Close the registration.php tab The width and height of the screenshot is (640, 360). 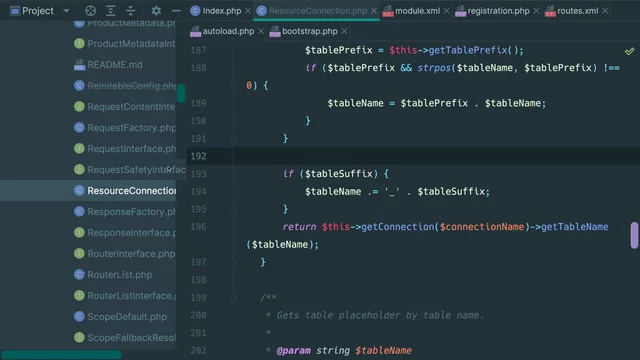point(536,11)
